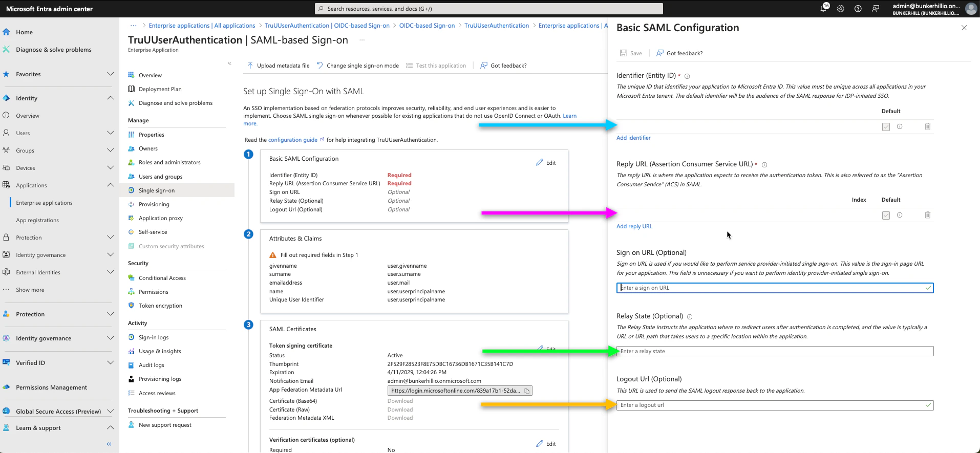Open Conditional Access
Screen dimensions: 980x453
[162, 278]
